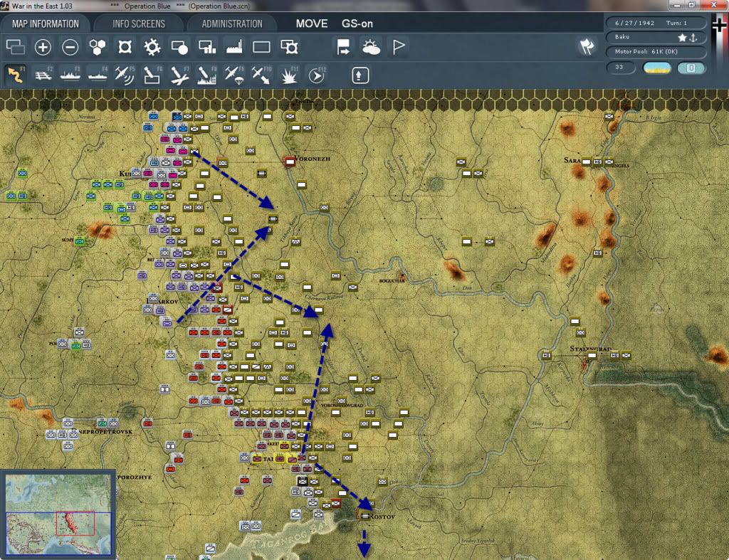Zoom in with the plus circle icon
This screenshot has width=729, height=560.
click(43, 47)
